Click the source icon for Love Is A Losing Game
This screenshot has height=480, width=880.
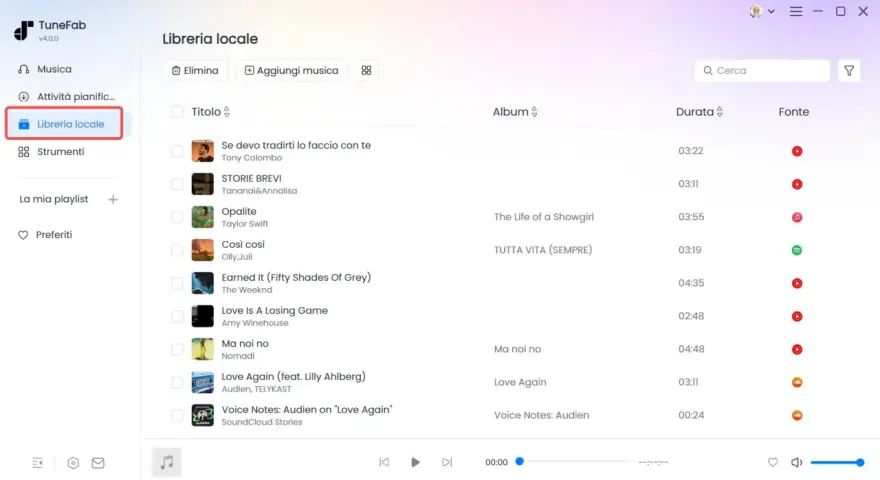pyautogui.click(x=797, y=317)
